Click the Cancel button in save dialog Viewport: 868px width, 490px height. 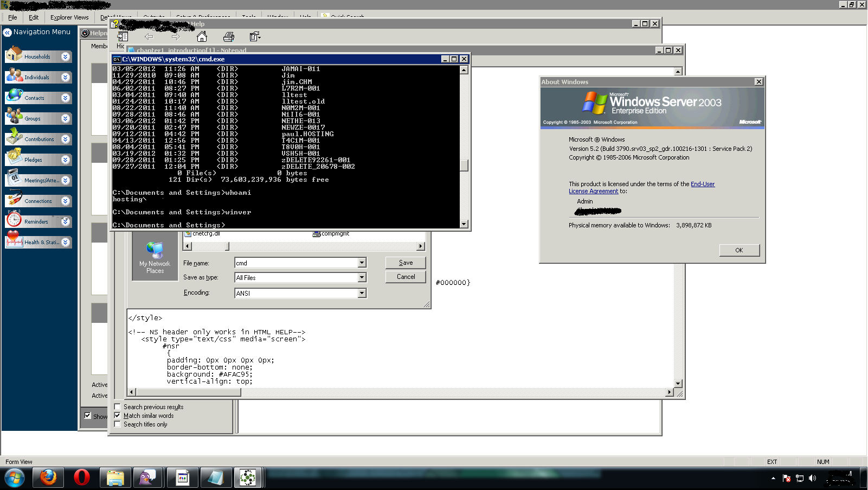(x=406, y=277)
